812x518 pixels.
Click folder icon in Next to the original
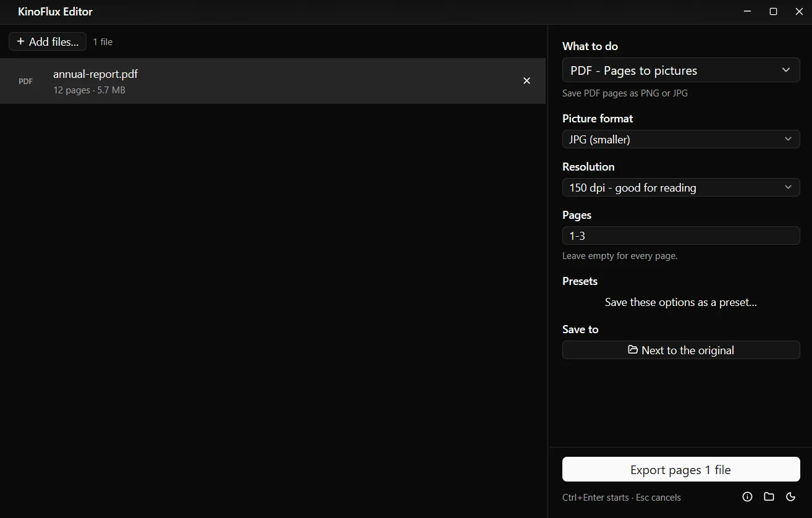click(633, 350)
